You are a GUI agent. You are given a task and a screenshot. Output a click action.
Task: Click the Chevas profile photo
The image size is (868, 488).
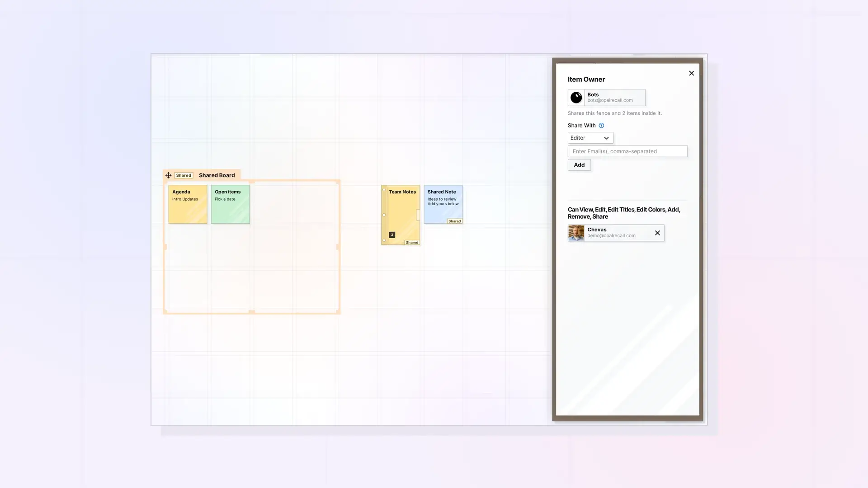pos(576,233)
